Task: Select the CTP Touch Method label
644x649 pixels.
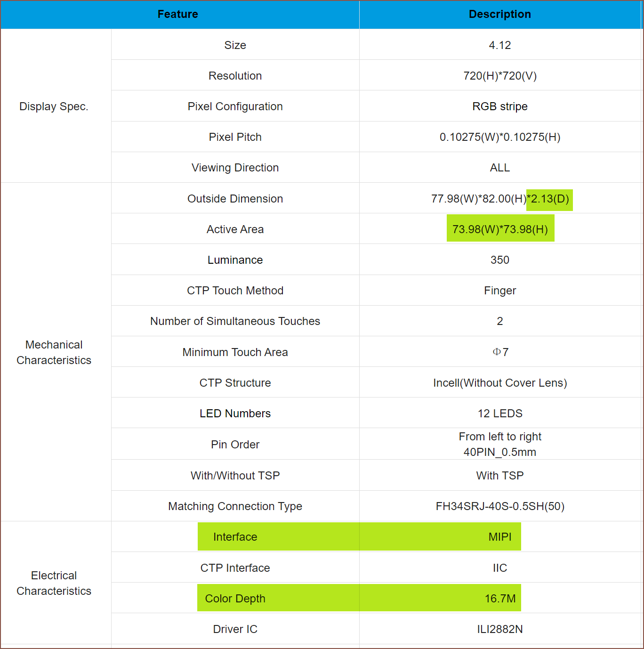Action: 235,291
